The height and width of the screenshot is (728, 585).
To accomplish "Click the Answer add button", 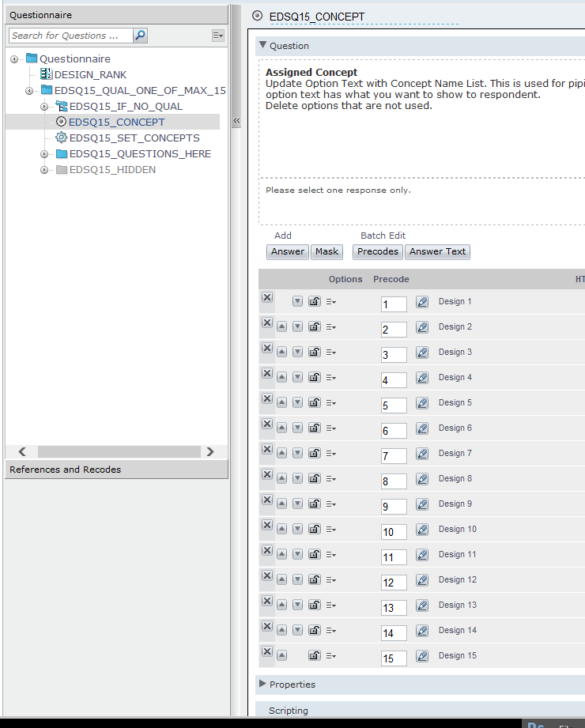I will click(x=288, y=251).
